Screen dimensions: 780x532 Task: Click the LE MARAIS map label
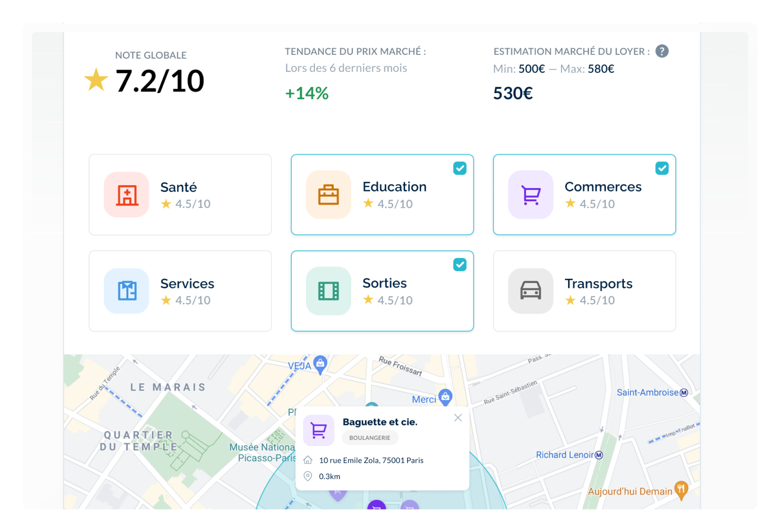click(x=168, y=387)
